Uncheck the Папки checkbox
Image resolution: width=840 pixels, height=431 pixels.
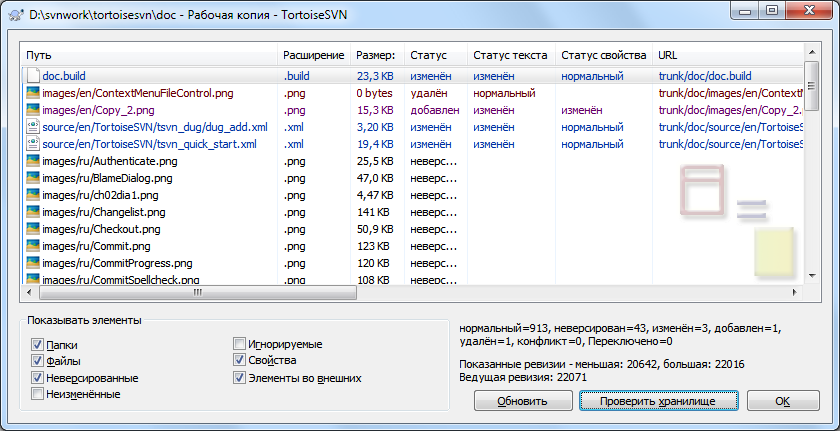coord(37,344)
